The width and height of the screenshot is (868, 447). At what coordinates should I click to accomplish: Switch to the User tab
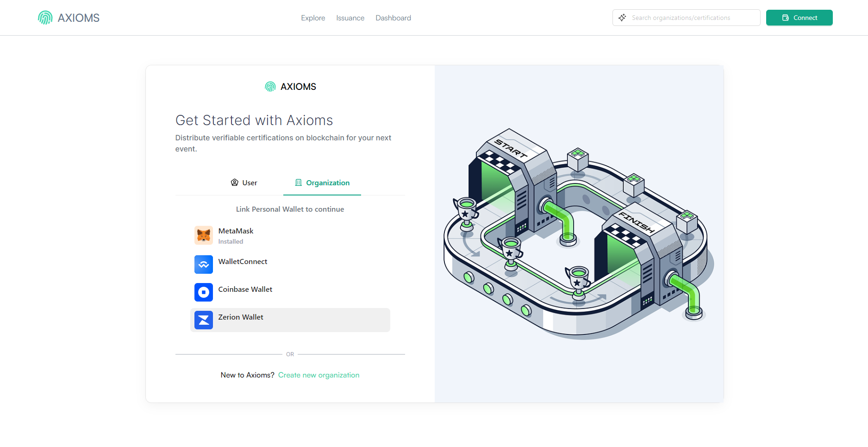[244, 183]
